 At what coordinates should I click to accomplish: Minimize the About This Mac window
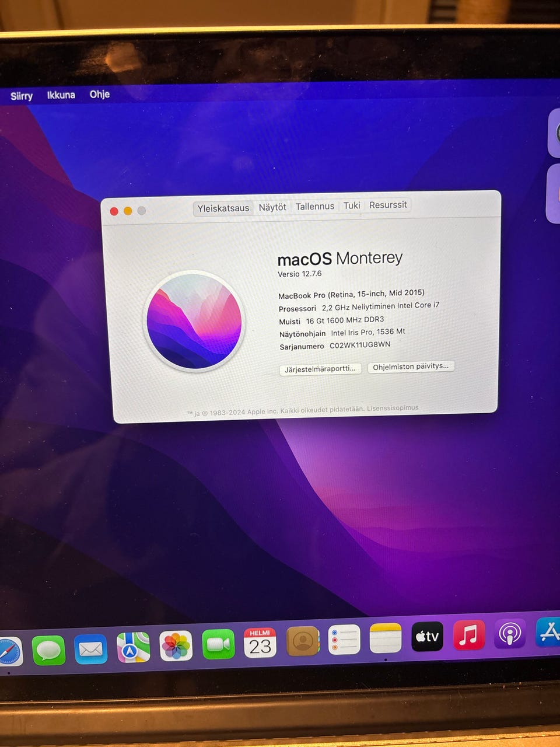point(128,211)
